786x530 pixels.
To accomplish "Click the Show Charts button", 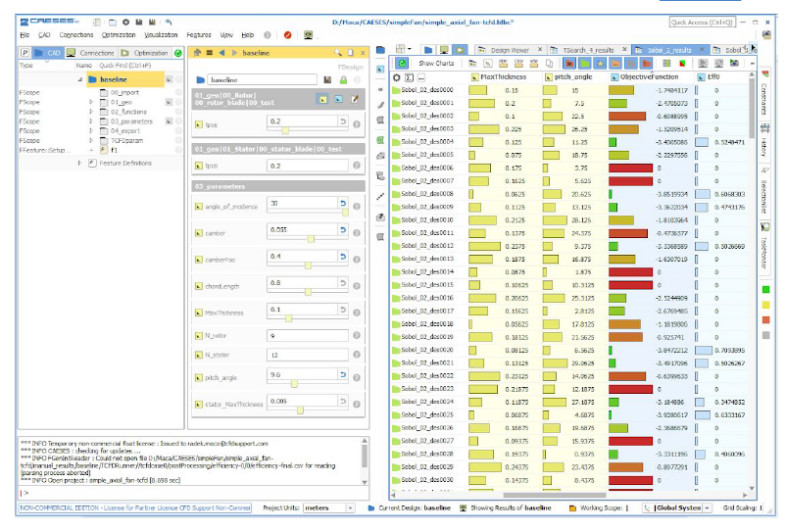I will pos(436,63).
